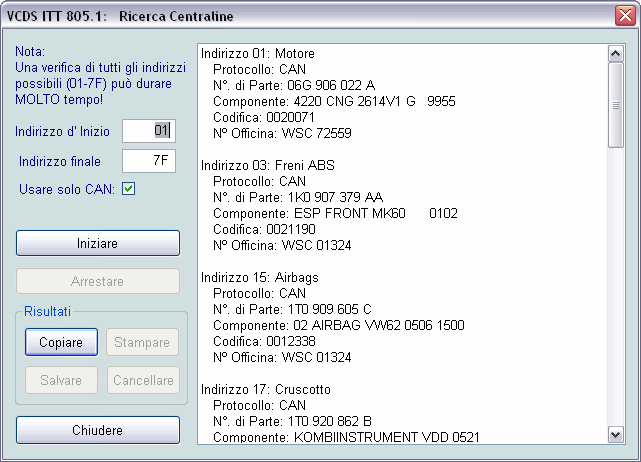Image resolution: width=641 pixels, height=462 pixels.
Task: Click the Cancellare button
Action: click(143, 380)
